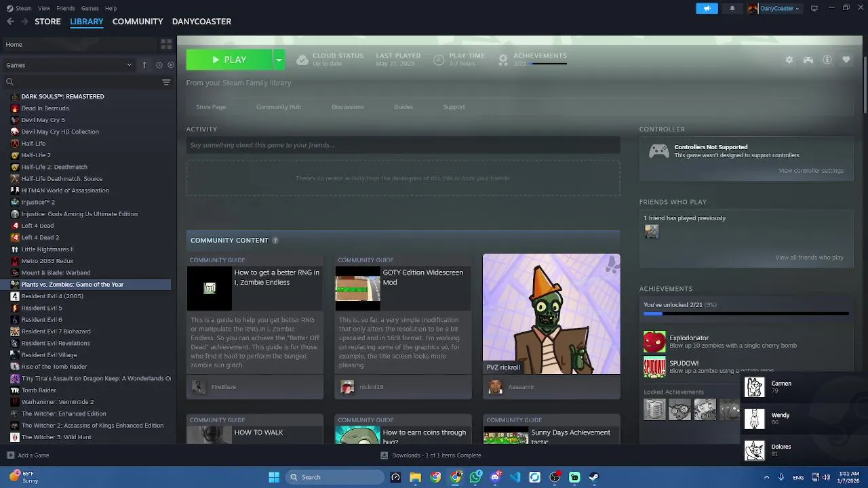Switch to the COMMUNITY tab
The height and width of the screenshot is (488, 868).
point(138,22)
